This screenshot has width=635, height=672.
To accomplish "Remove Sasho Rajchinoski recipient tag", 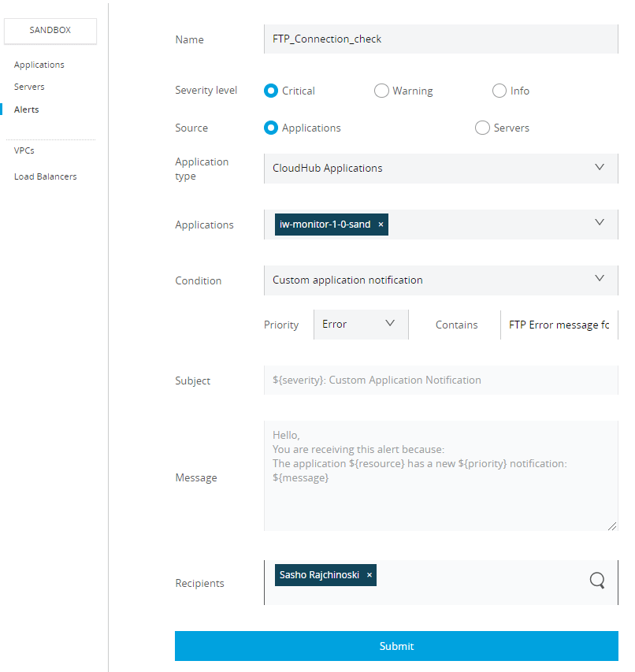I will [x=369, y=575].
